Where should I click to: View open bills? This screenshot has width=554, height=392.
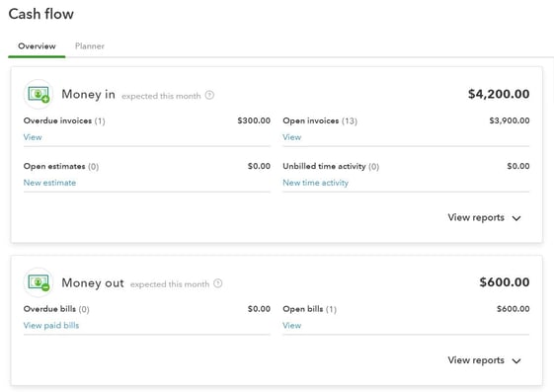(x=292, y=326)
